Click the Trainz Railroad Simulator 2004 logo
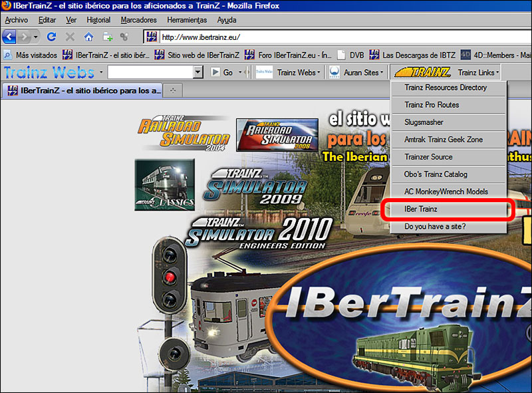 [x=184, y=133]
